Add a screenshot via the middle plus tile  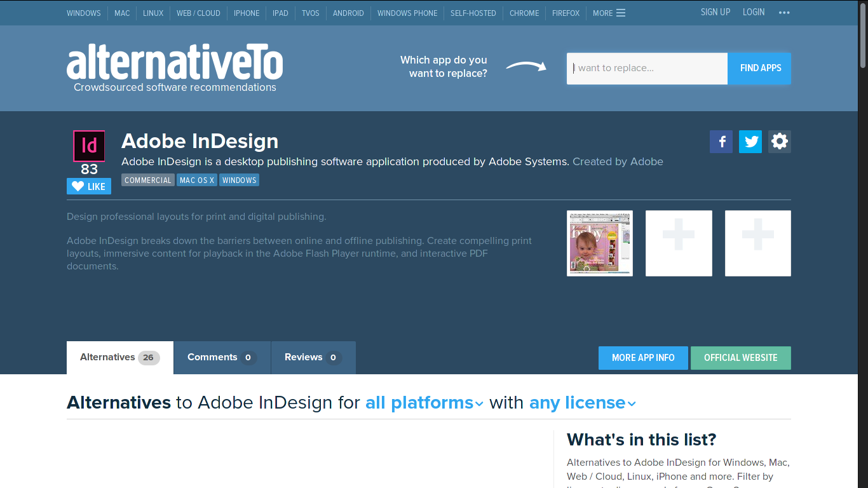click(x=679, y=243)
